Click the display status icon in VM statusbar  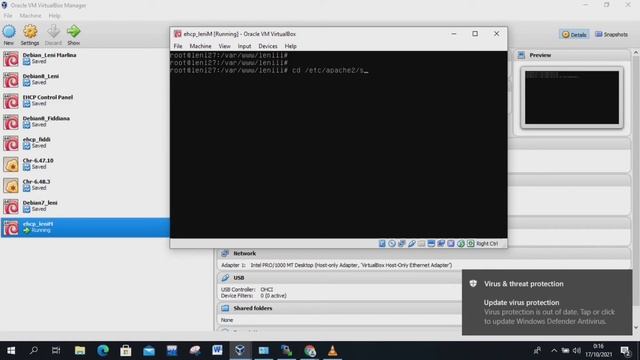[431, 244]
